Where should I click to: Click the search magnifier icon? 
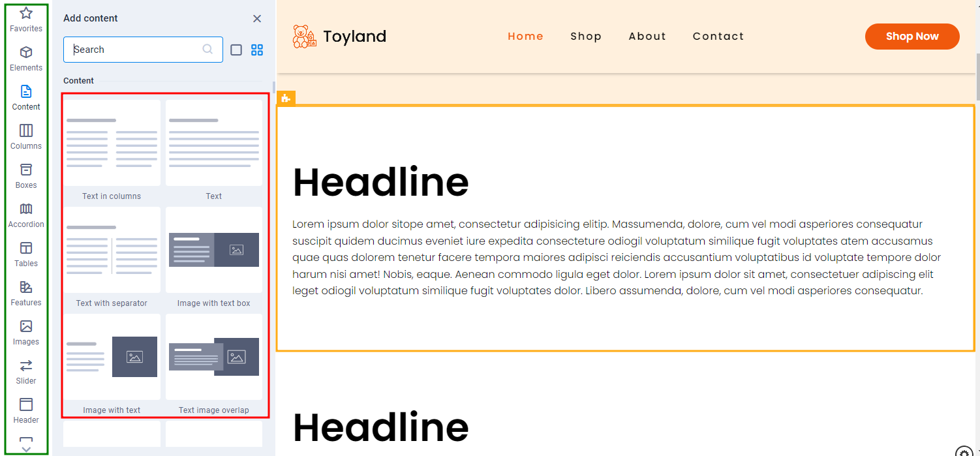pos(207,49)
